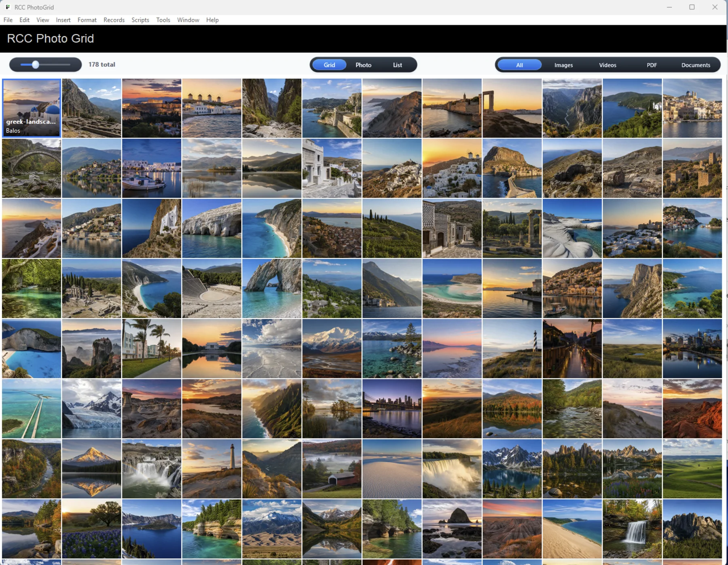Open the palm trees and art deco building photo

click(x=152, y=348)
